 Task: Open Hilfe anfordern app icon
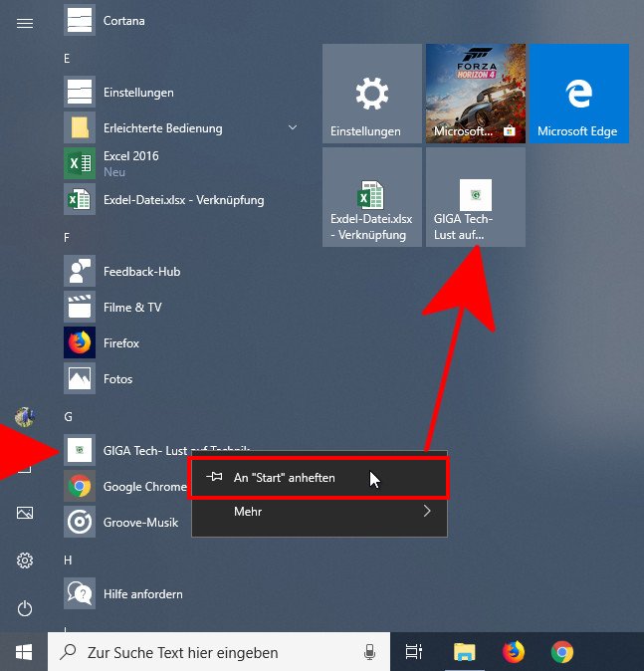click(80, 593)
